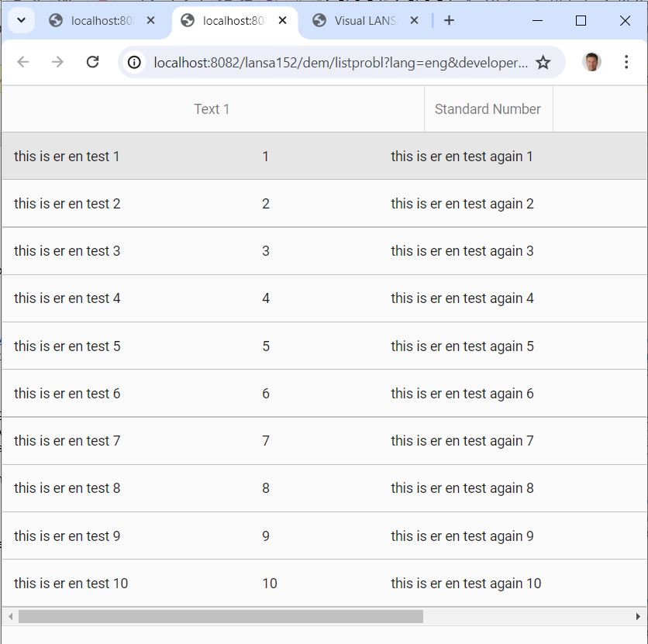This screenshot has height=644, width=648.
Task: View site information icon in address bar
Action: pyautogui.click(x=135, y=62)
